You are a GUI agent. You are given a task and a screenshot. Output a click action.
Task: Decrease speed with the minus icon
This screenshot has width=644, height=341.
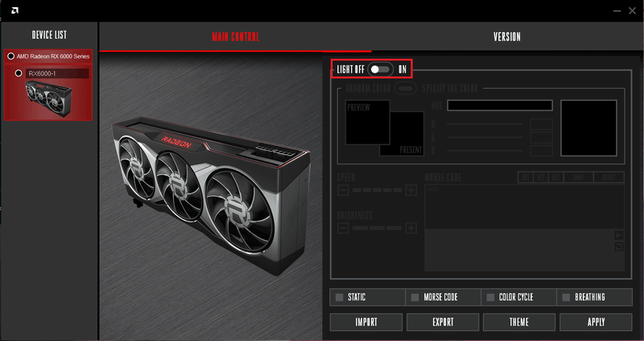pos(343,190)
